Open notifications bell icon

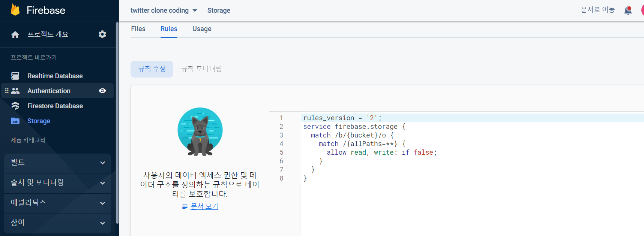pos(628,10)
